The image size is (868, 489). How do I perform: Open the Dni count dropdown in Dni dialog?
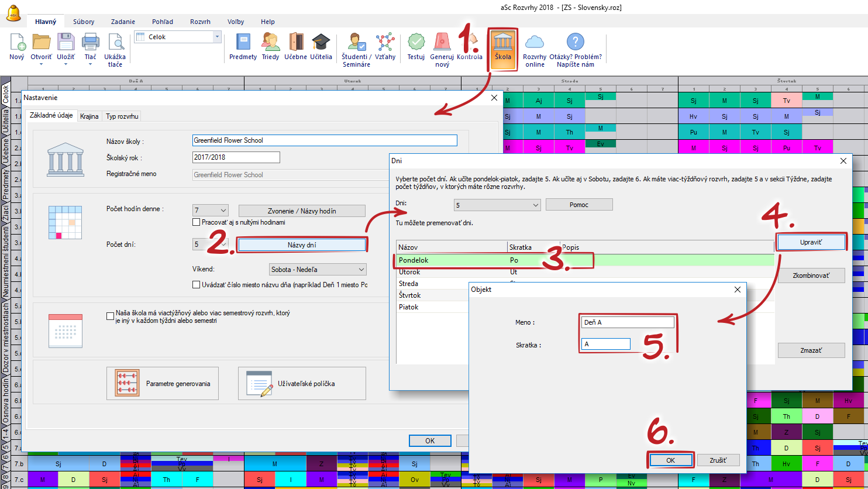497,205
